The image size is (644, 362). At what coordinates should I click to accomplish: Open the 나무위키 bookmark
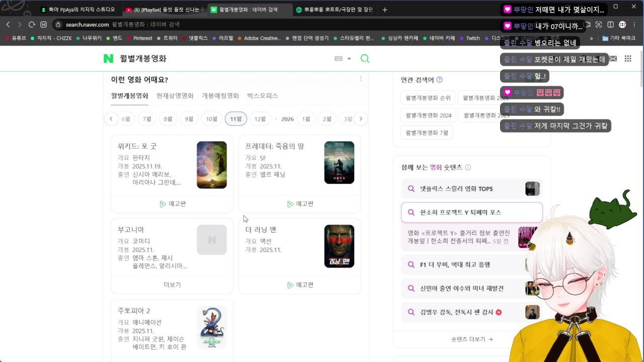[88, 38]
